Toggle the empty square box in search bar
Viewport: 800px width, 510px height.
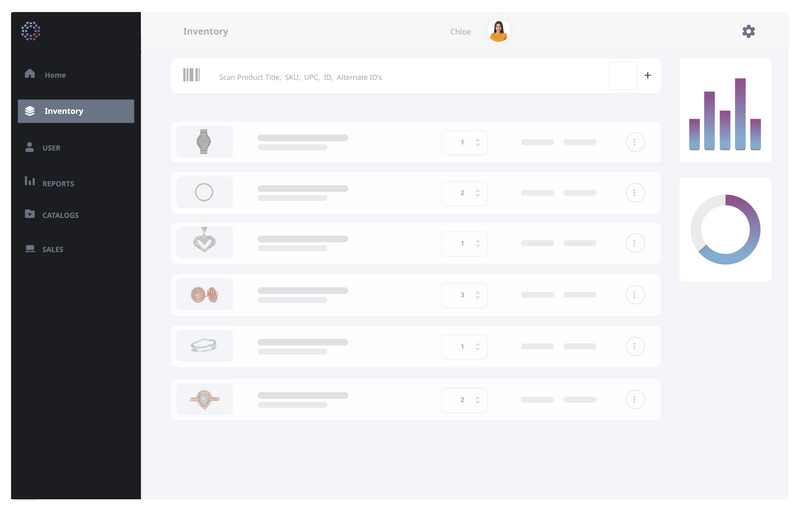coord(622,76)
